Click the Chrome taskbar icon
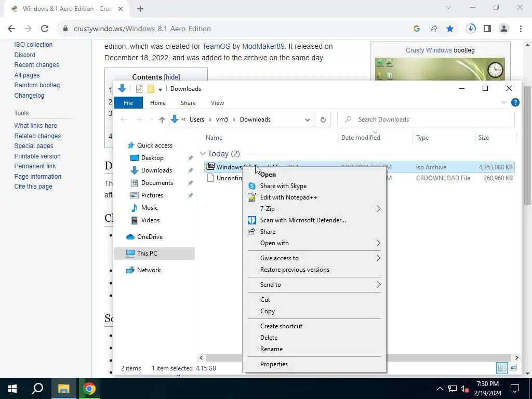 89,389
